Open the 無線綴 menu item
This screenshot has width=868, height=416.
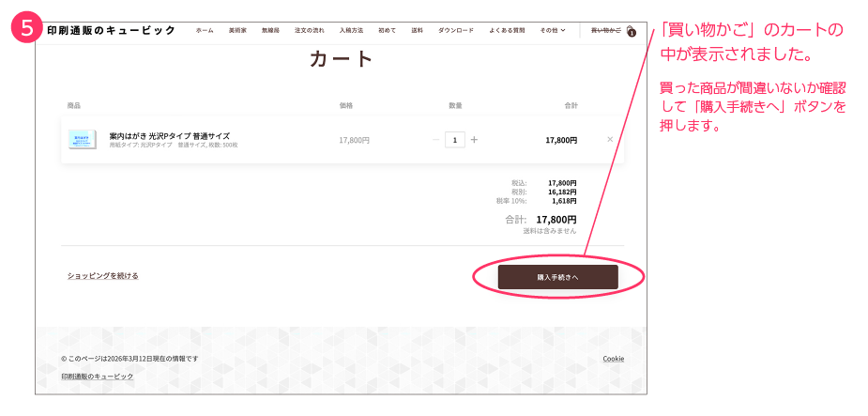(x=270, y=30)
